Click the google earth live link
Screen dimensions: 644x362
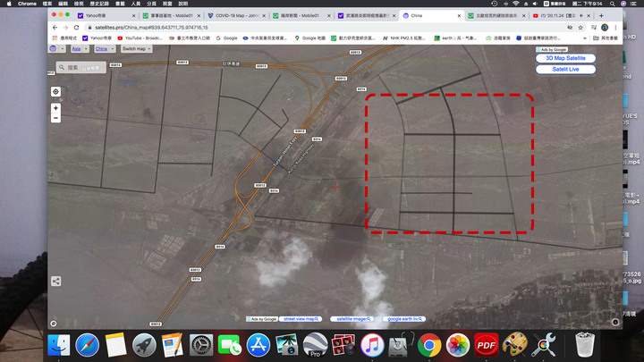point(404,319)
